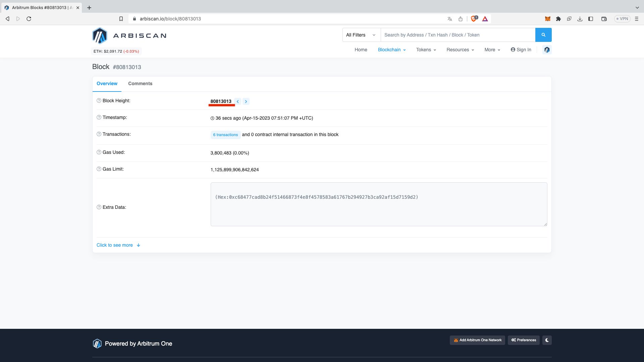
Task: Close the Arbitrum Blocks tab
Action: point(78,8)
